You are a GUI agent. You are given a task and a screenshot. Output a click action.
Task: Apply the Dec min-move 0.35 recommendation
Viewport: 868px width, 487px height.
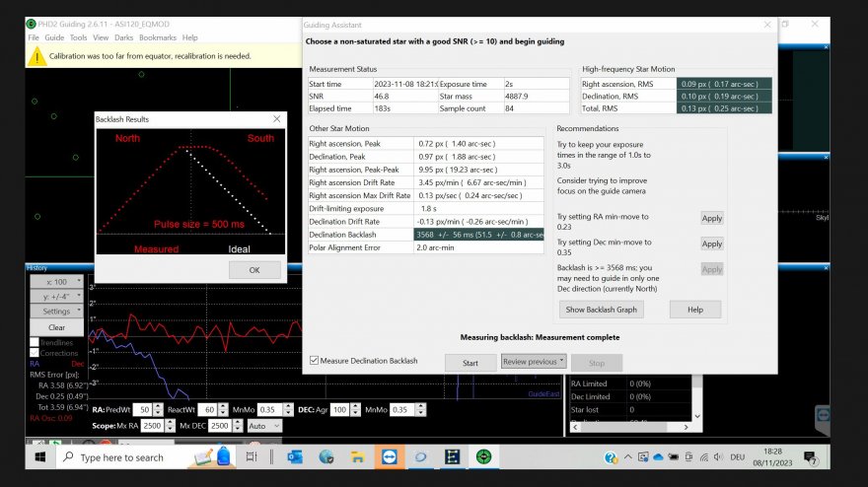[712, 243]
